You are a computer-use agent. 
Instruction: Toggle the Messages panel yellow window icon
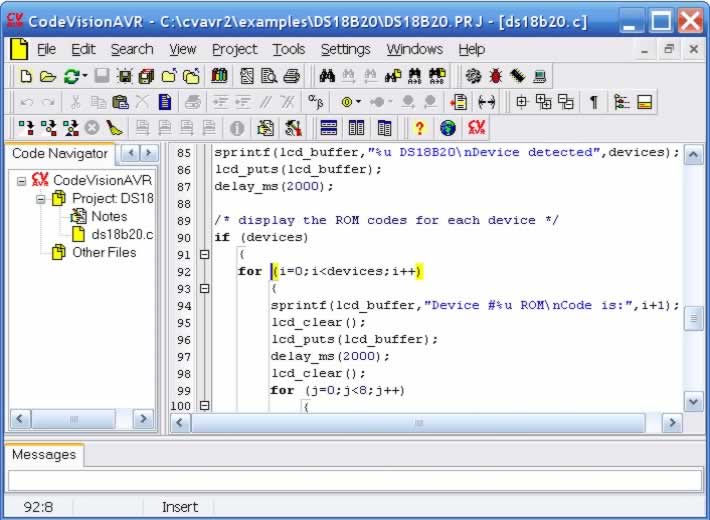(x=644, y=102)
